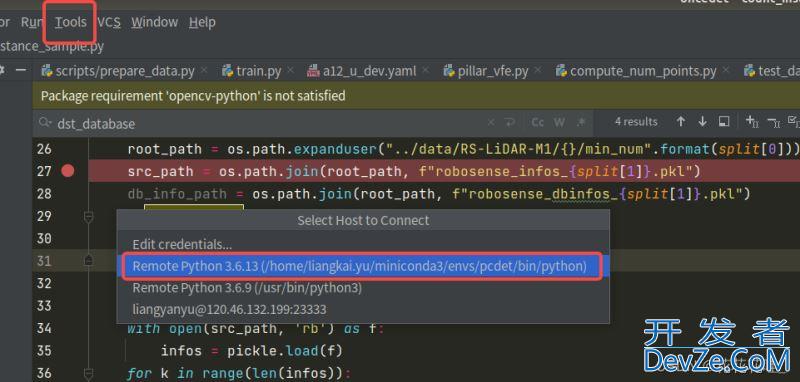This screenshot has height=382, width=800.
Task: Remove breakpoint on line 27
Action: 67,171
